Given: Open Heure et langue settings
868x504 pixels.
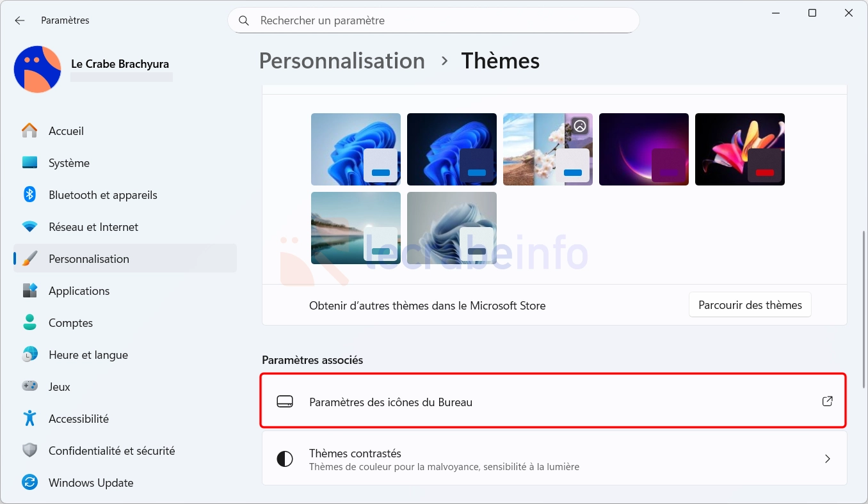Looking at the screenshot, I should pos(125,354).
